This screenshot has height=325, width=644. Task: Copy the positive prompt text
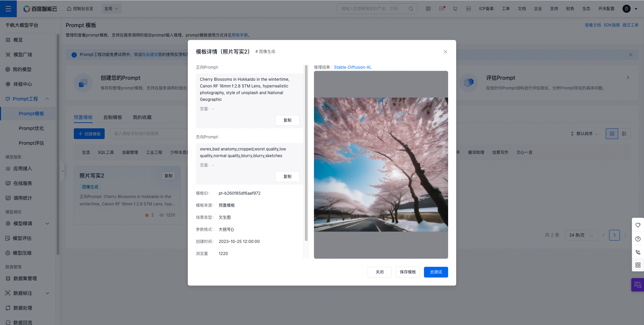click(287, 120)
